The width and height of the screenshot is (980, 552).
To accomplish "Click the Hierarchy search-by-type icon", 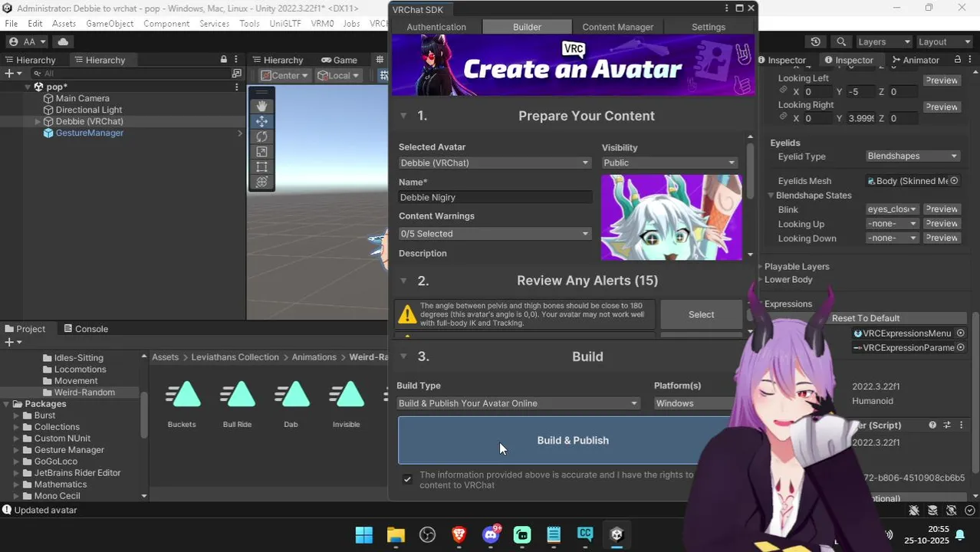I will click(x=237, y=74).
